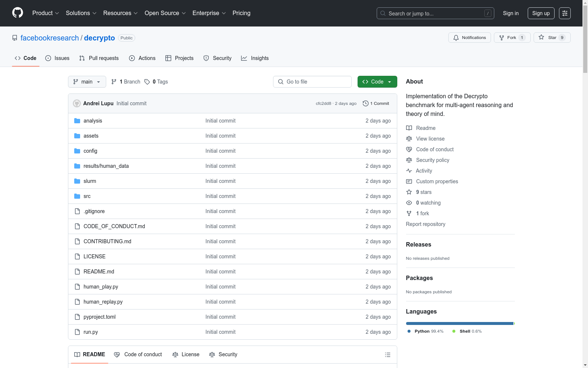Click the Notifications button
Screen dimensions: 588x368
(x=470, y=38)
